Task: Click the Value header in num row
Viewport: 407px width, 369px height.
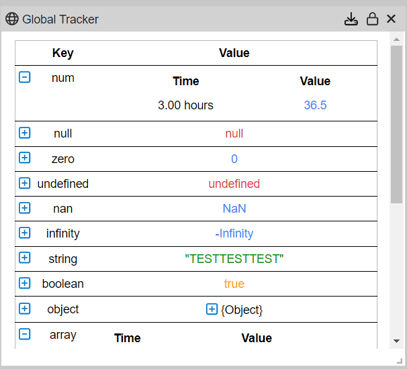Action: (315, 81)
